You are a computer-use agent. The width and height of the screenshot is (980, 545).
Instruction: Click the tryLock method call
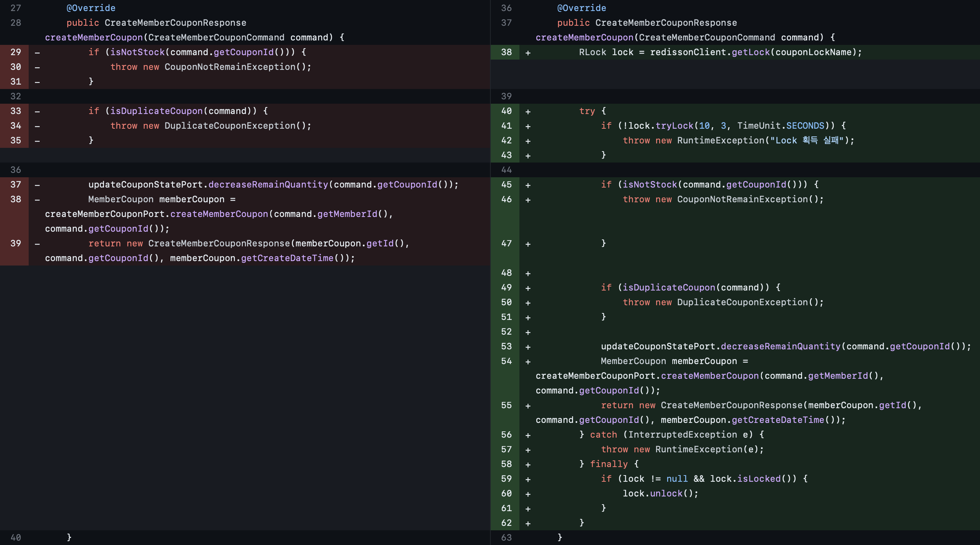coord(674,126)
